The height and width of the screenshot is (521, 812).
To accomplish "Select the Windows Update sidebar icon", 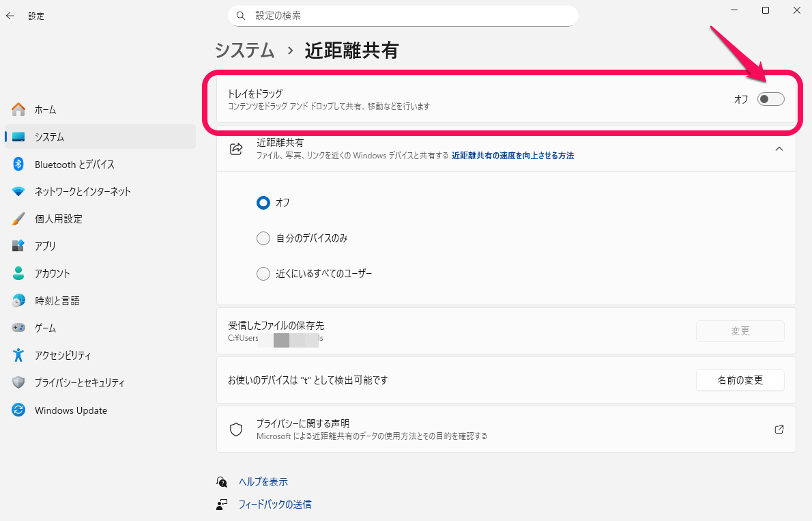I will tap(18, 410).
